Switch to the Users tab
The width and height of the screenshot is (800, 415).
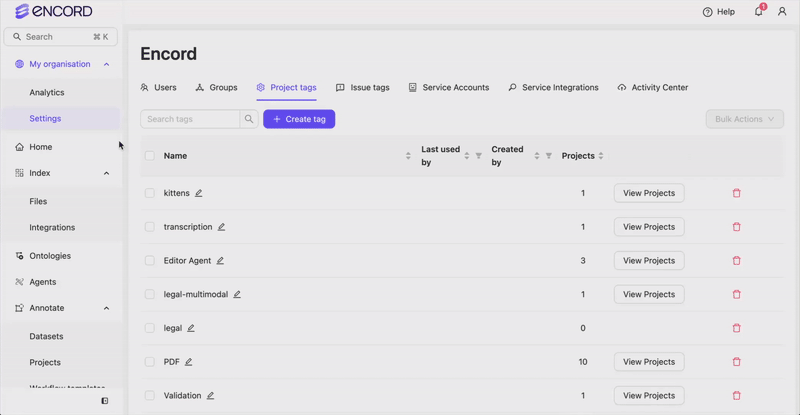[159, 87]
